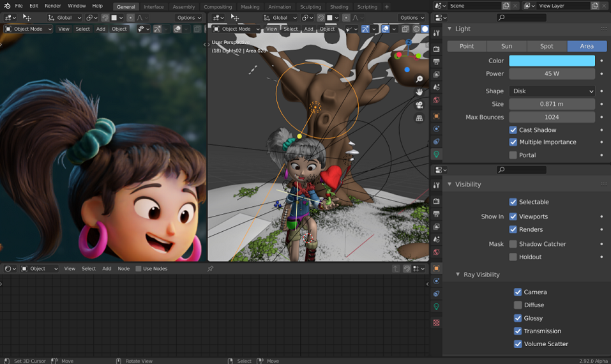Toggle show gizmos in the right viewport header
611x364 pixels.
tap(365, 29)
